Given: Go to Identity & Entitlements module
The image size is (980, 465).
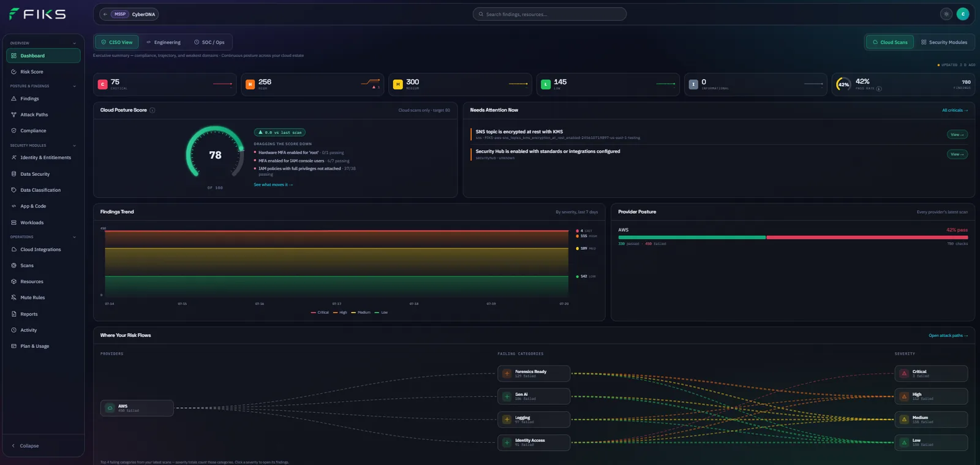Looking at the screenshot, I should (x=43, y=157).
